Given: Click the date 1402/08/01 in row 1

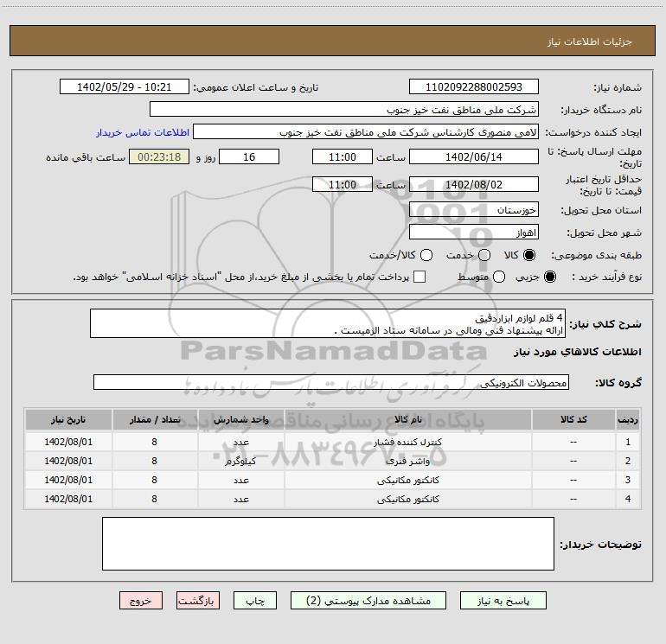Looking at the screenshot, I should tap(68, 442).
